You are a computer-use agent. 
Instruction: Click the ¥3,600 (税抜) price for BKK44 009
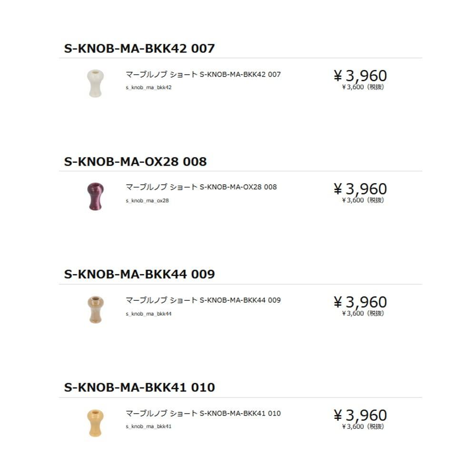point(363,313)
